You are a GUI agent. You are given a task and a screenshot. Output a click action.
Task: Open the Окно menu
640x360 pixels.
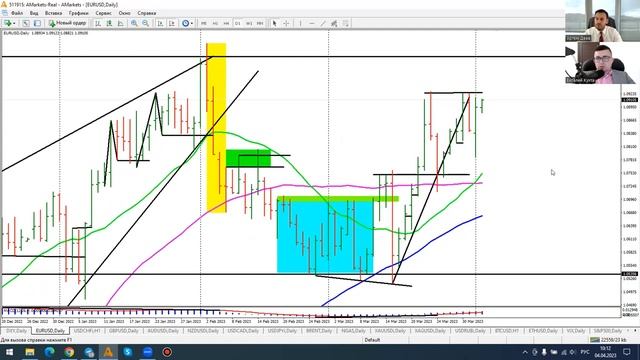click(124, 13)
